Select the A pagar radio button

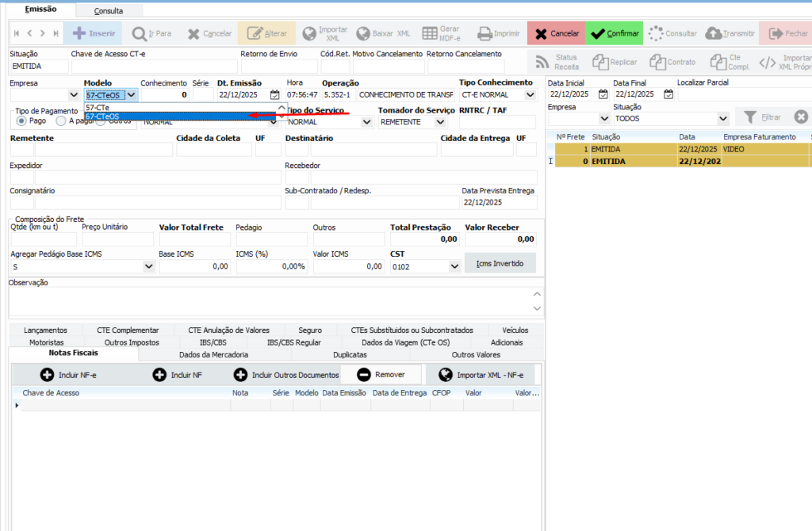pyautogui.click(x=60, y=121)
